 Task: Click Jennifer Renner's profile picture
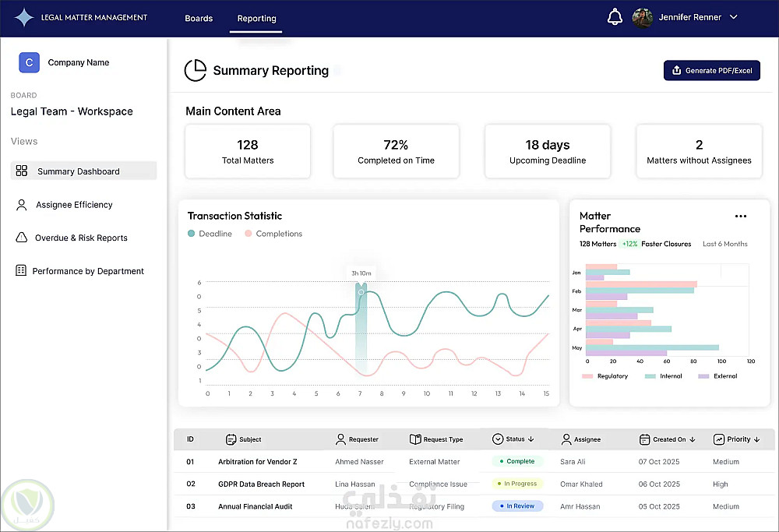coord(643,17)
